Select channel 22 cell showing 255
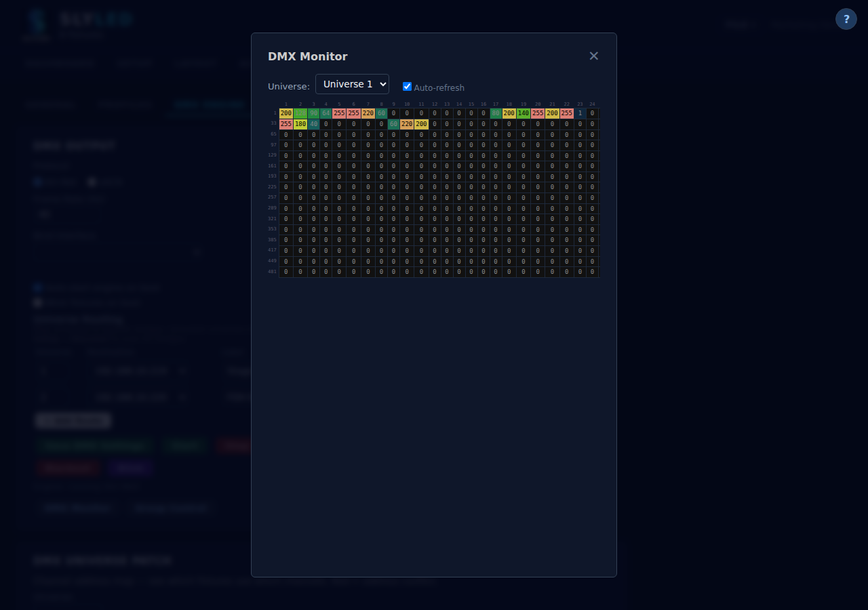Image resolution: width=868 pixels, height=610 pixels. pyautogui.click(x=567, y=114)
